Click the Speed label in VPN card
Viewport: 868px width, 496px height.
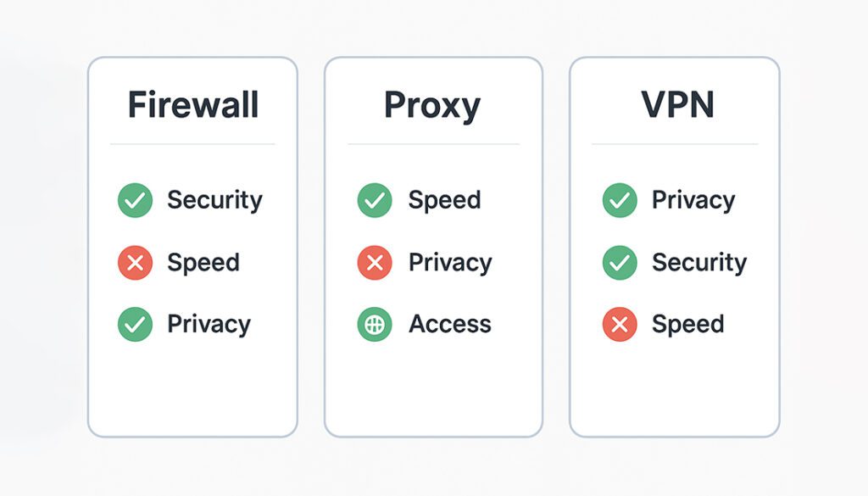coord(688,325)
